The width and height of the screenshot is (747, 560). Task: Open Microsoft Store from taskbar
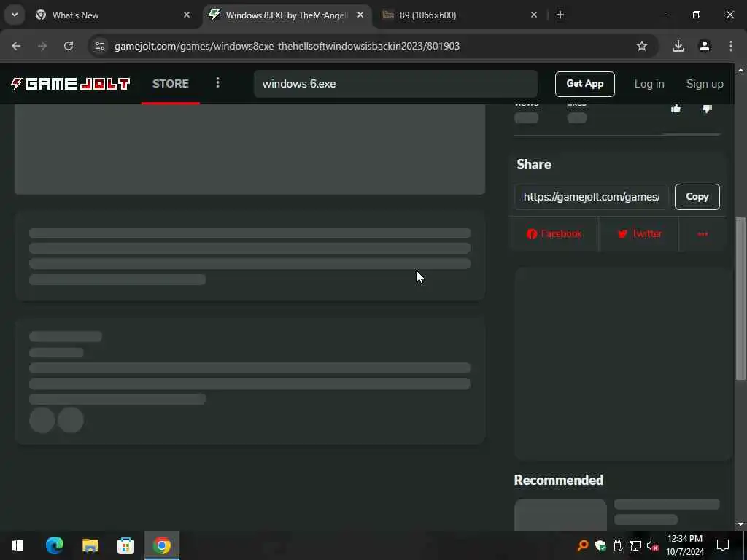[x=125, y=545]
